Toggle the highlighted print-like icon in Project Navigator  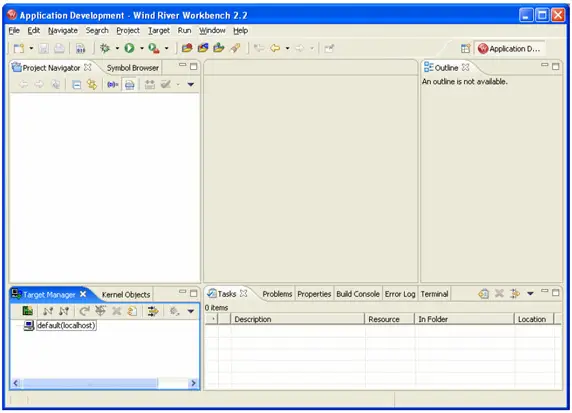point(130,85)
